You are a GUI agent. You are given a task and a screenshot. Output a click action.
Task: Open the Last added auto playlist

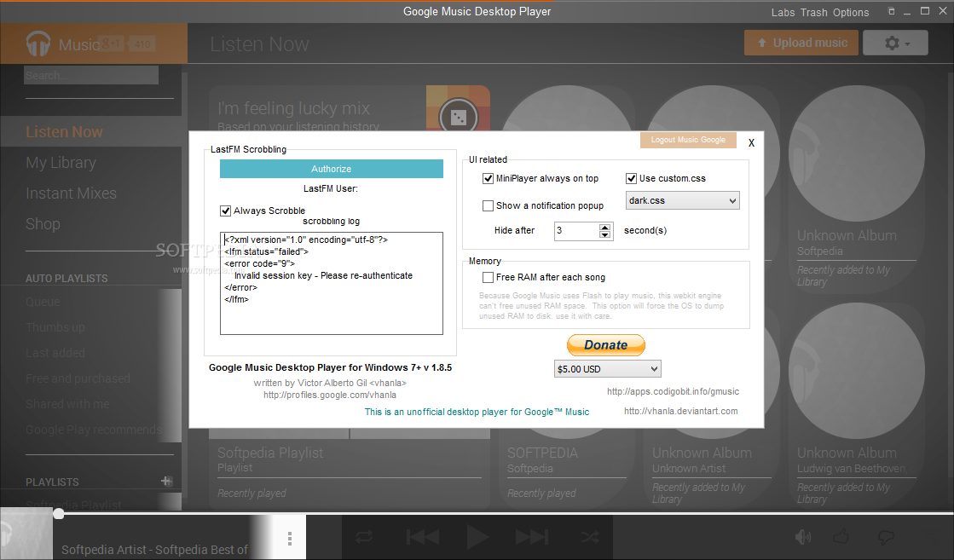(x=55, y=353)
